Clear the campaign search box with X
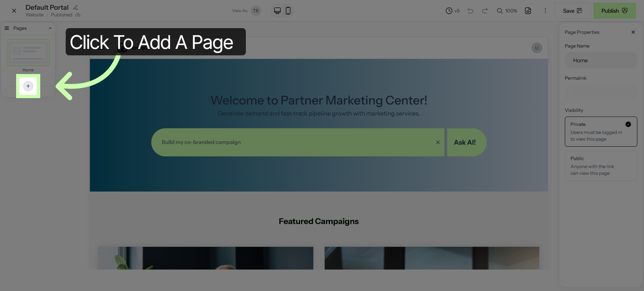The image size is (644, 291). [x=438, y=142]
